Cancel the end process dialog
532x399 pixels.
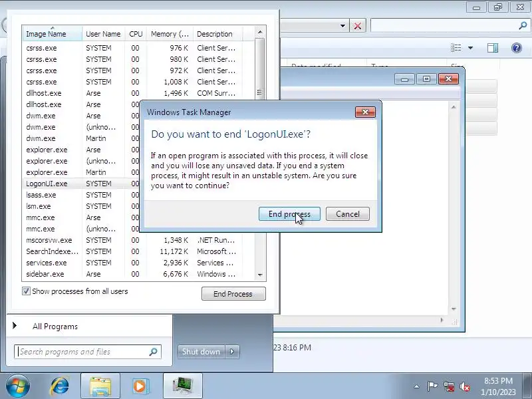click(x=347, y=214)
